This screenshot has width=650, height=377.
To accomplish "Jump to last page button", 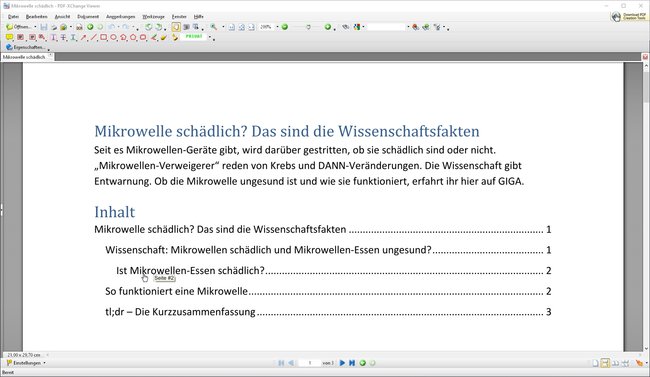I will tap(352, 363).
